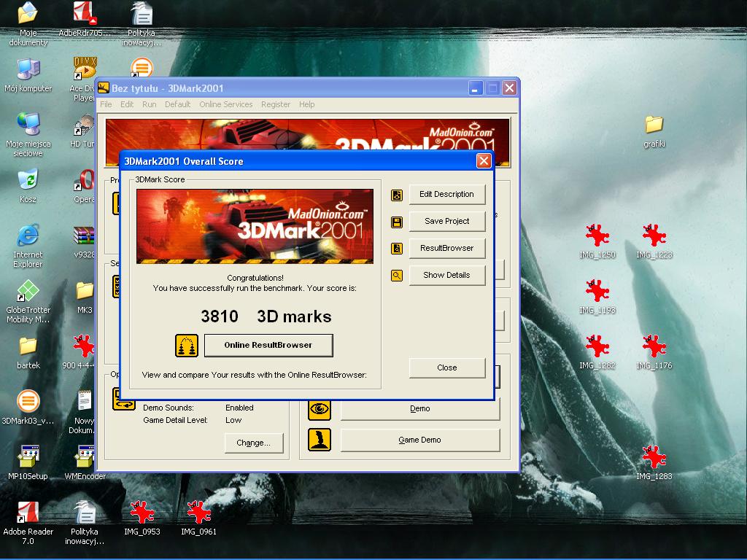Viewport: 747px width, 560px height.
Task: Open IMG_1283 image file
Action: [x=654, y=463]
